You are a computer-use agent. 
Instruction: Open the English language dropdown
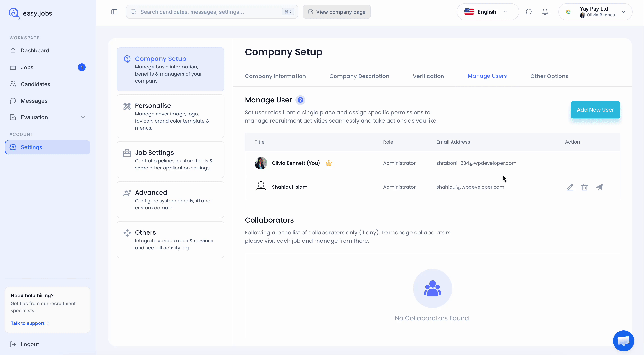(x=487, y=12)
